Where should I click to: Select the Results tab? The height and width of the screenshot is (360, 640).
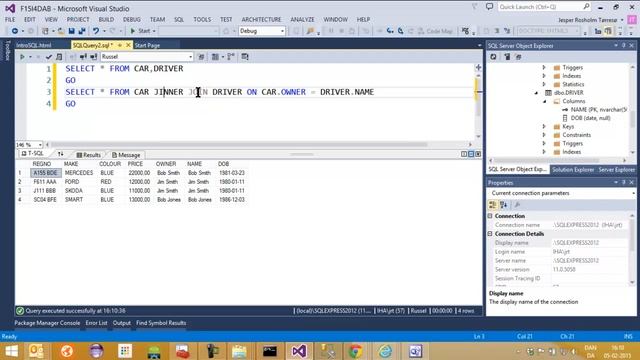pyautogui.click(x=88, y=155)
